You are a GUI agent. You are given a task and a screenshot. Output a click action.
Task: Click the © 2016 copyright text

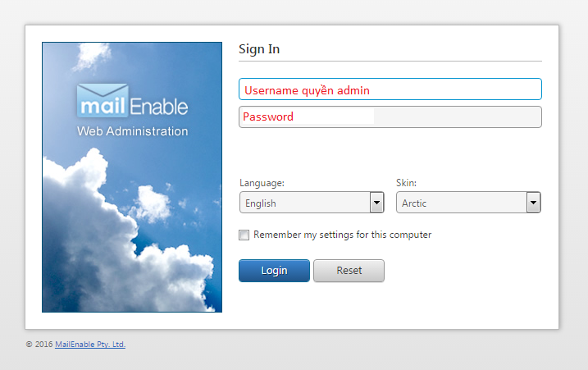point(39,344)
